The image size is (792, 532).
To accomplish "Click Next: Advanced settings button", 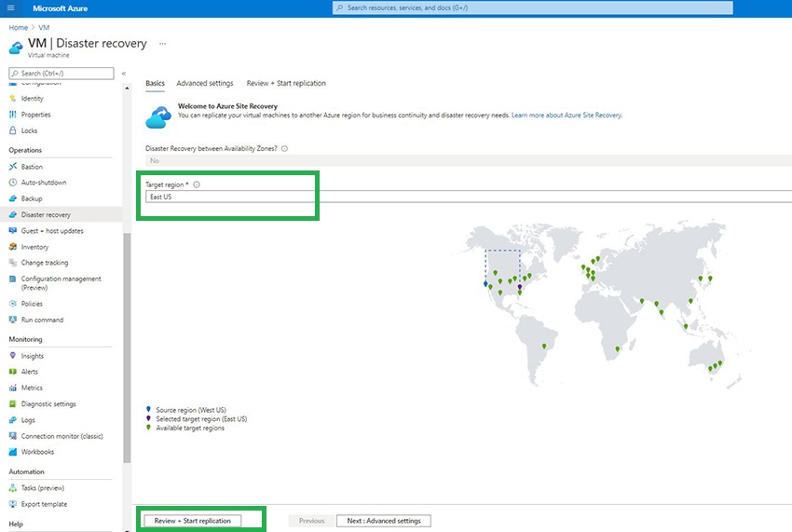I will pyautogui.click(x=383, y=521).
